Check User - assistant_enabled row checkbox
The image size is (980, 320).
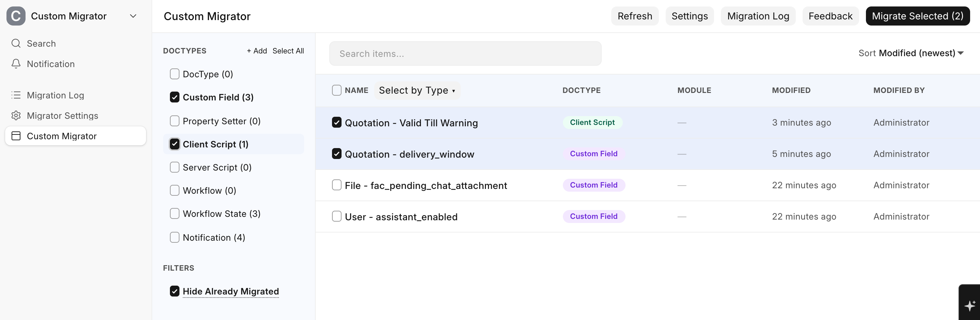point(337,217)
